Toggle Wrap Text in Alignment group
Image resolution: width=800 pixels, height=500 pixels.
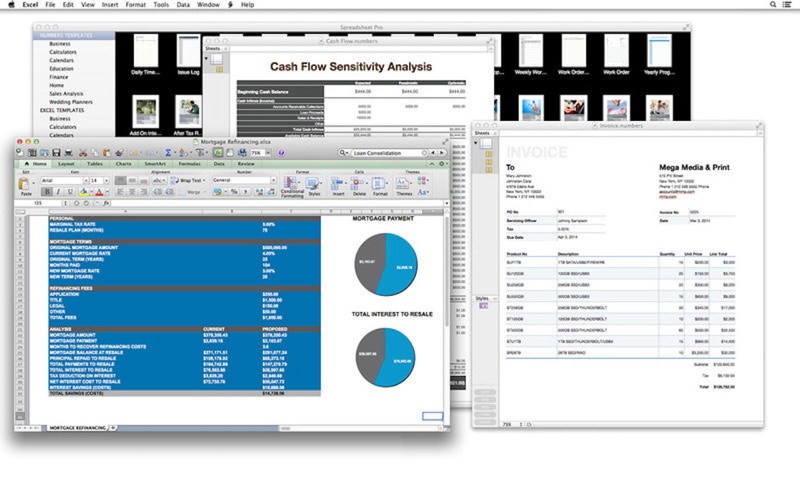pos(187,181)
